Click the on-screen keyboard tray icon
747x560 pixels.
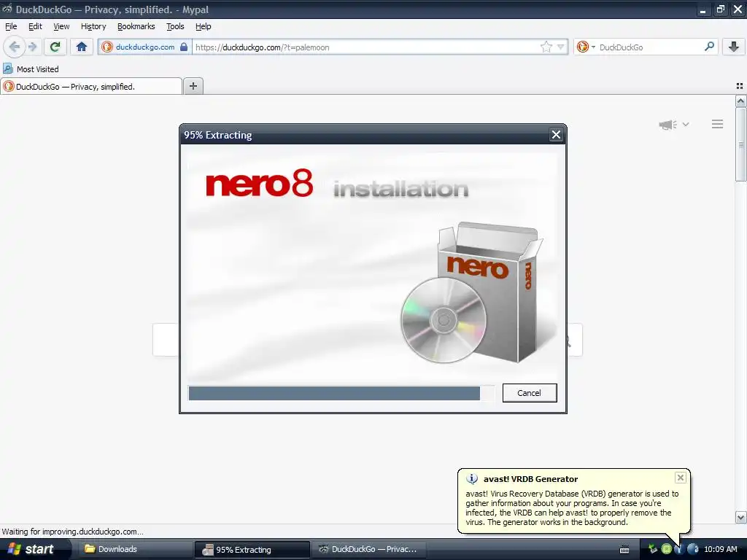pyautogui.click(x=624, y=550)
